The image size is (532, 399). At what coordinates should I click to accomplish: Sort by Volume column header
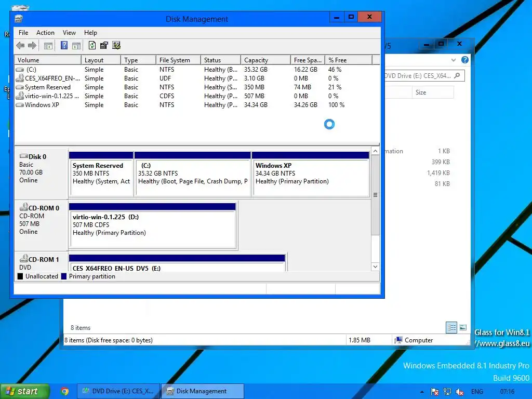pyautogui.click(x=48, y=60)
